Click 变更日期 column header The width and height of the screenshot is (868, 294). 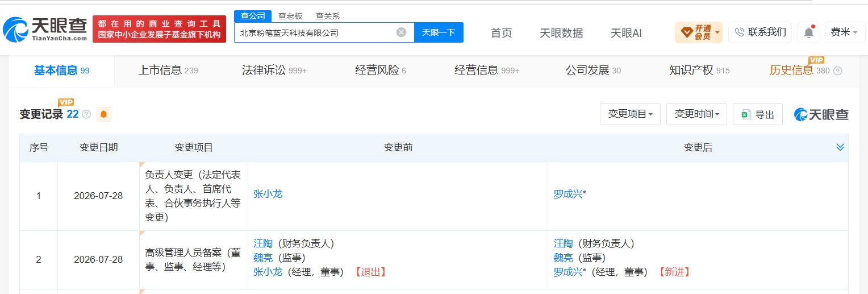[x=98, y=147]
